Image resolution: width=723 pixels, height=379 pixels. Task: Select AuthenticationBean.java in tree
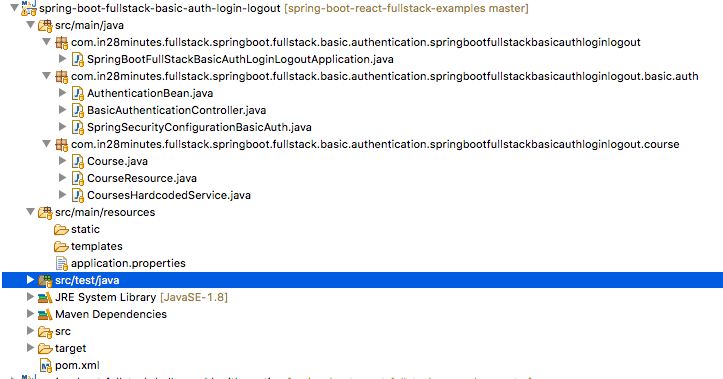click(x=150, y=93)
